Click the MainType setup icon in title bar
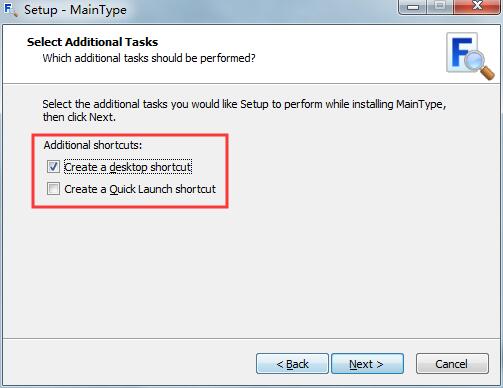Screen dimensions: 503x388 10,9
